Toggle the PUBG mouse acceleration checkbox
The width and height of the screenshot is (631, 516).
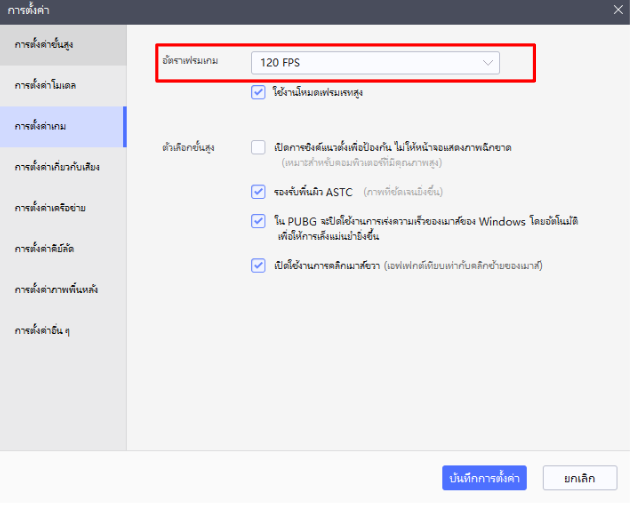tap(259, 220)
